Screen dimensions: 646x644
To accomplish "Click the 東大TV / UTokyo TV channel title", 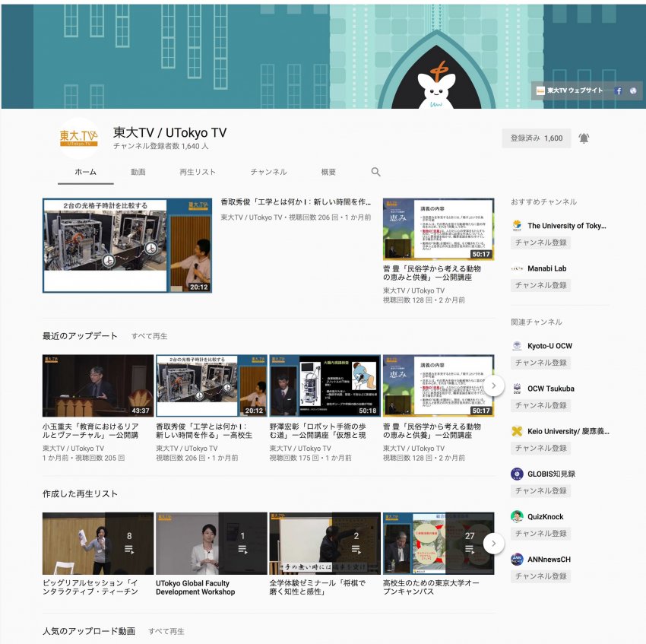I will pos(169,133).
